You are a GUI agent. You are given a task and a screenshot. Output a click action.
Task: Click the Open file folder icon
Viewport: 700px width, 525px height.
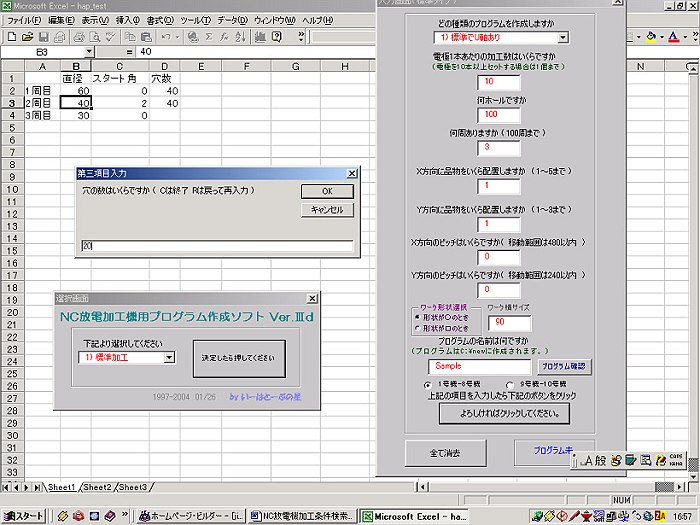coord(28,37)
